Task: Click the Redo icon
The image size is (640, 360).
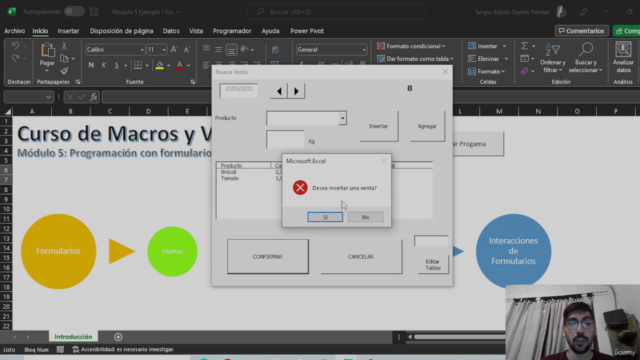Action: [x=15, y=58]
